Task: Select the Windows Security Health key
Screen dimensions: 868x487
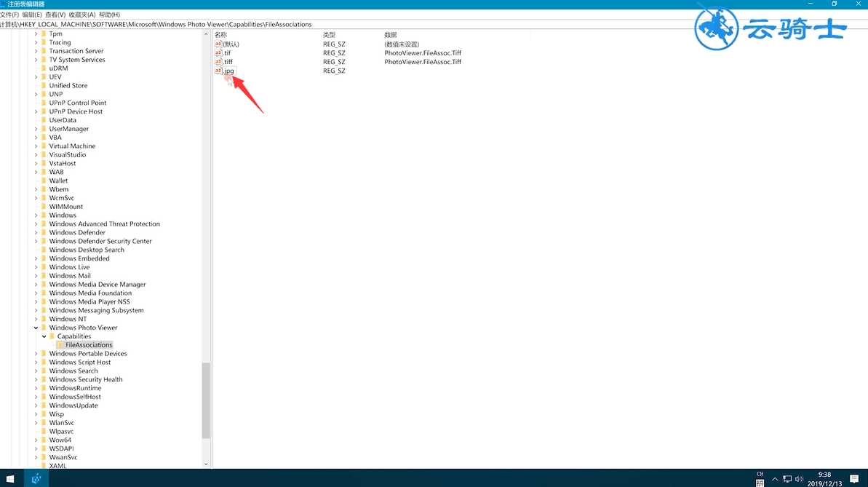Action: click(x=86, y=379)
